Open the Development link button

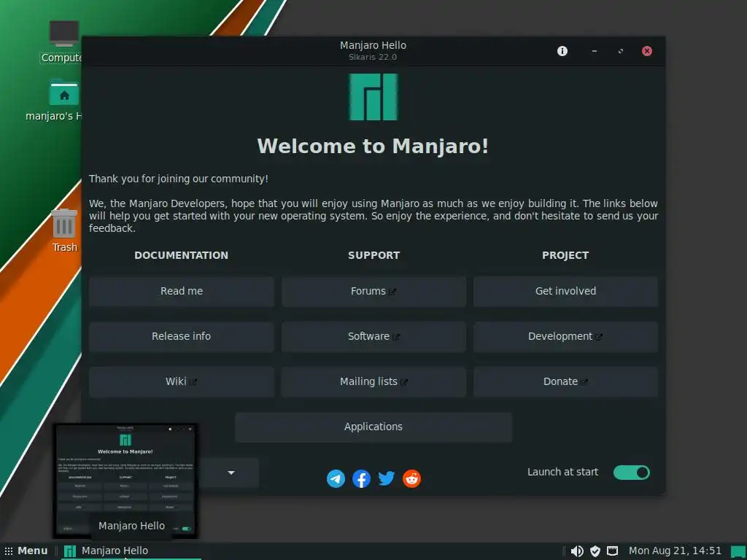click(x=565, y=336)
